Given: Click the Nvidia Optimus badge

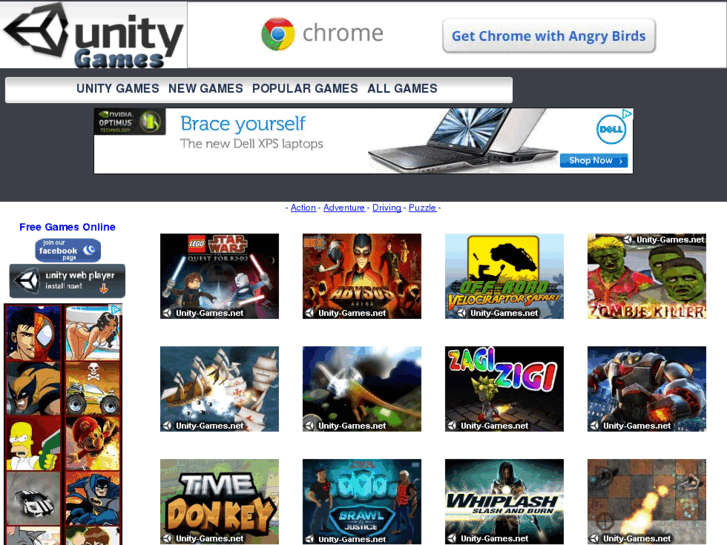Looking at the screenshot, I should pyautogui.click(x=130, y=122).
